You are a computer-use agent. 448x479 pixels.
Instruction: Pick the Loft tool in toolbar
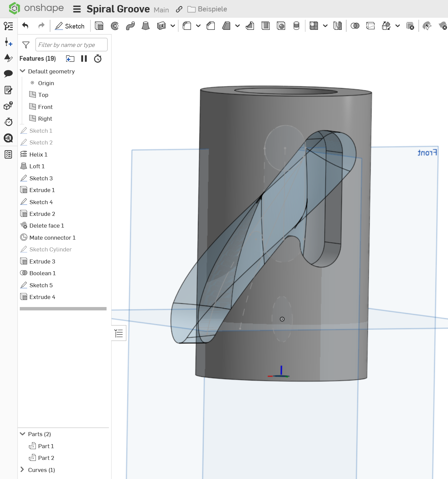[145, 26]
